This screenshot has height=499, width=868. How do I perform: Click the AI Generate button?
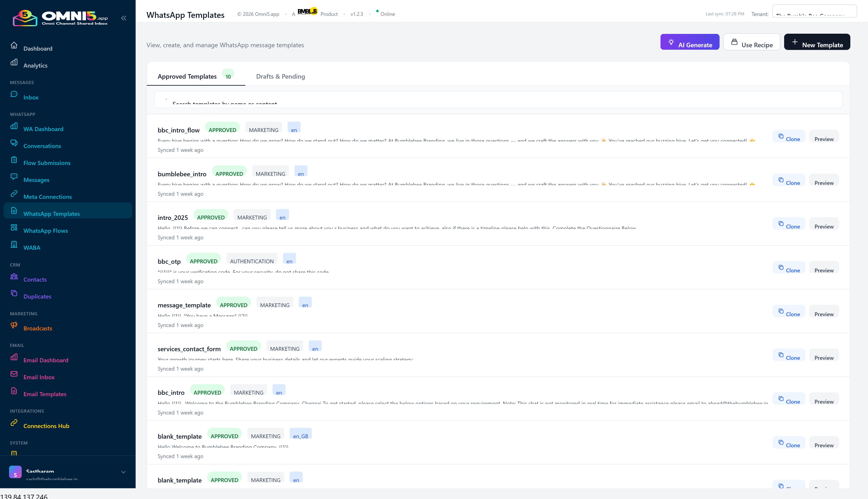coord(689,42)
